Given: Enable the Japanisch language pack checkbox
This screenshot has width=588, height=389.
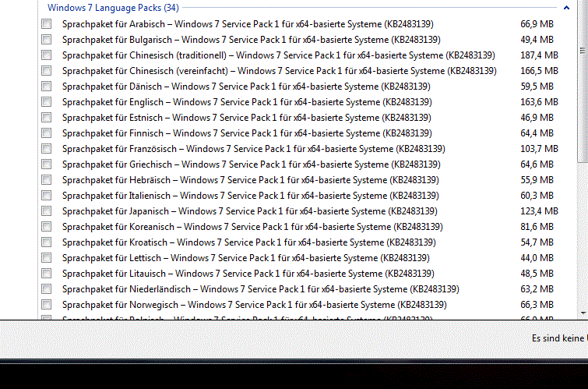Looking at the screenshot, I should [x=47, y=211].
